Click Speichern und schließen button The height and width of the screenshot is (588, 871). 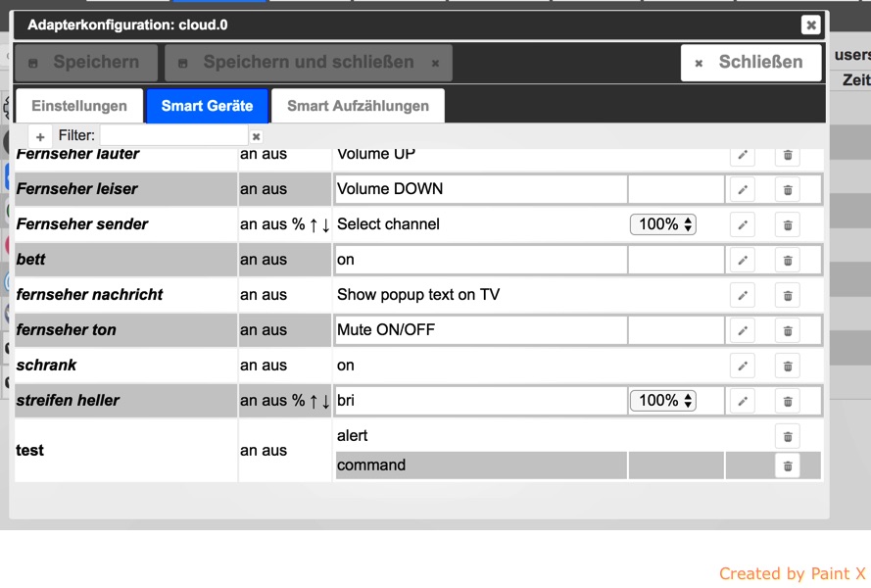(x=308, y=63)
